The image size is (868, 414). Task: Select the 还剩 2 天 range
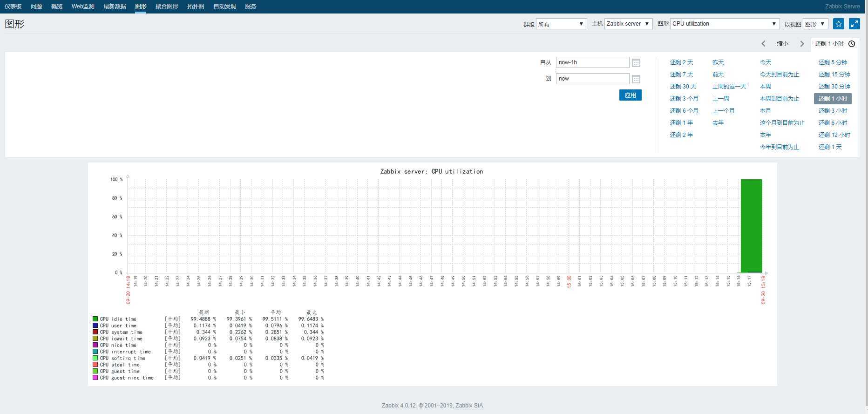(681, 62)
